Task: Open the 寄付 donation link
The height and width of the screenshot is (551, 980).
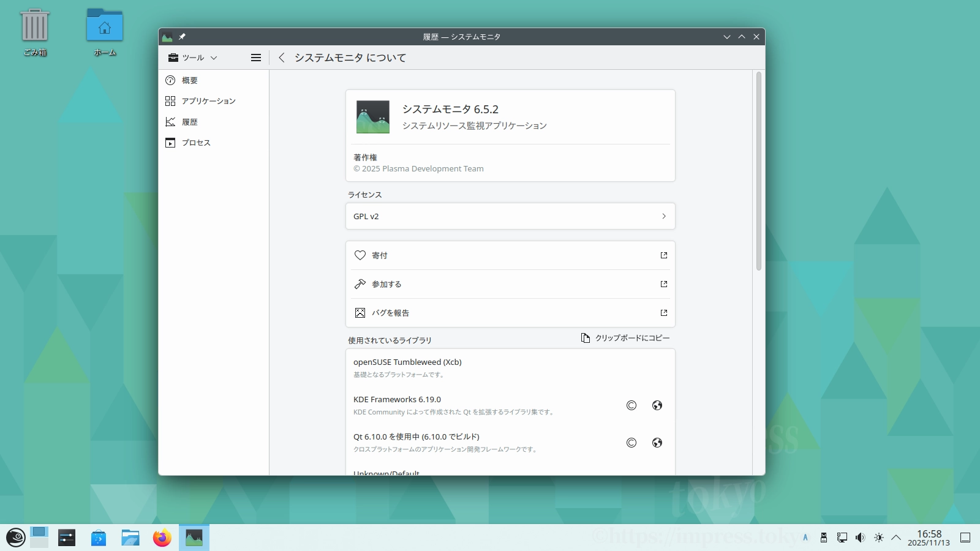Action: tap(510, 255)
